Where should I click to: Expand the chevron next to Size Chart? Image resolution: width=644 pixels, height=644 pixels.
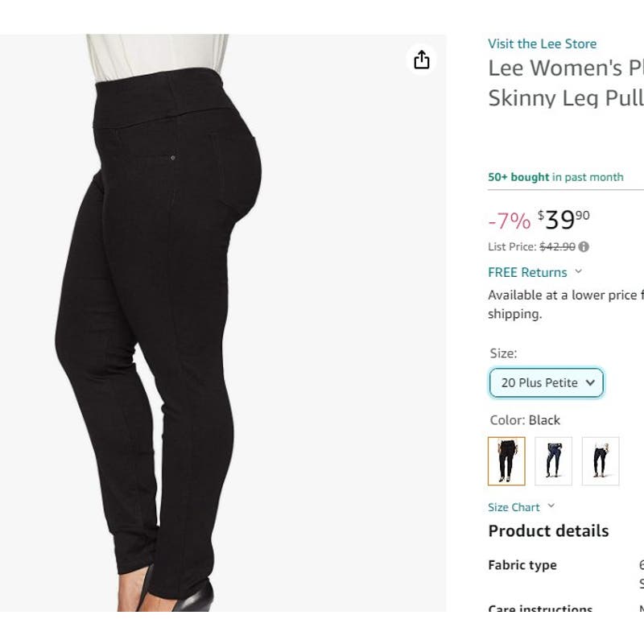(551, 506)
